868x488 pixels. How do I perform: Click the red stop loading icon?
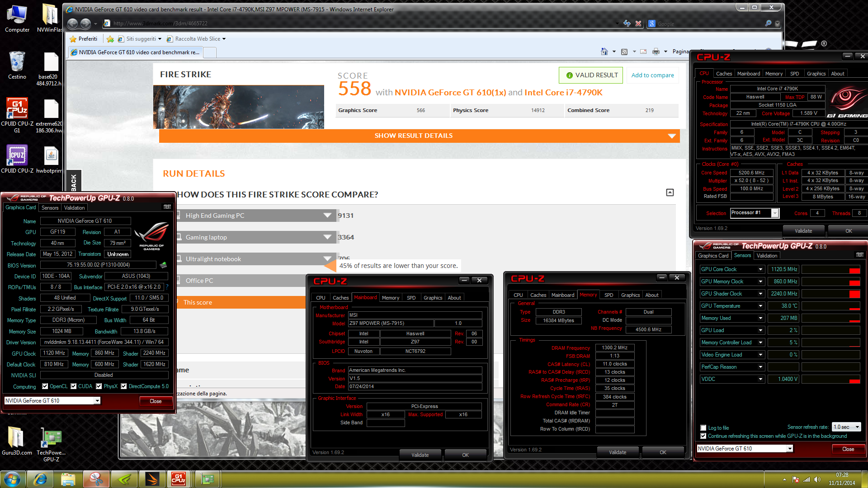coord(638,23)
